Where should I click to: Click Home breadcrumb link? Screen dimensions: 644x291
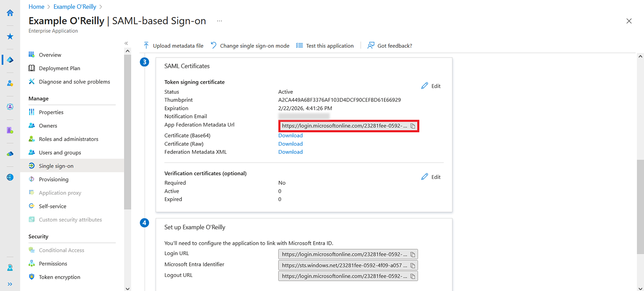(36, 7)
